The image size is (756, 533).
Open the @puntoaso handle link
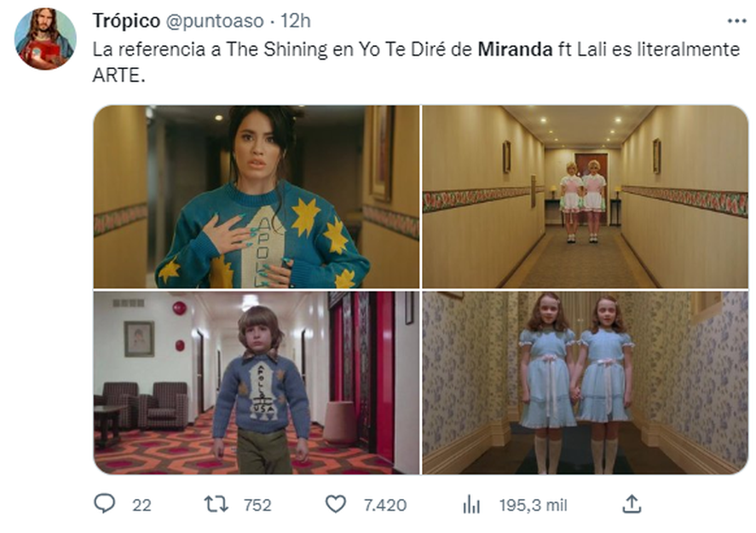click(x=215, y=21)
